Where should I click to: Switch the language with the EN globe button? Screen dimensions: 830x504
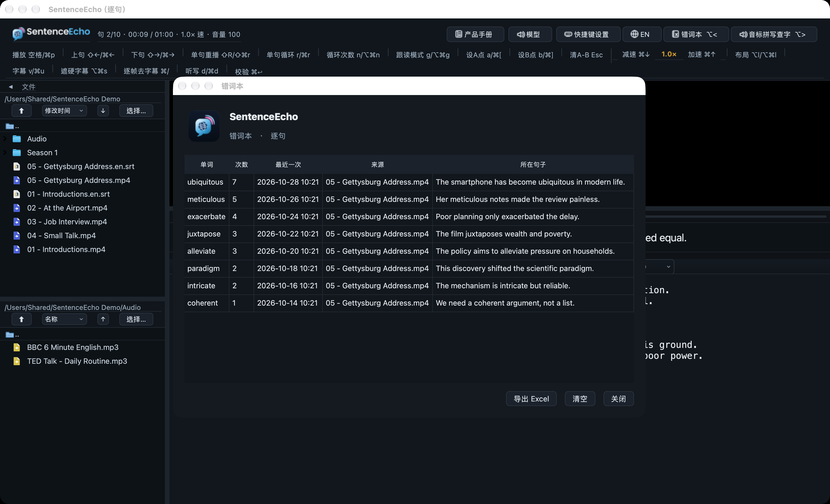(x=641, y=34)
